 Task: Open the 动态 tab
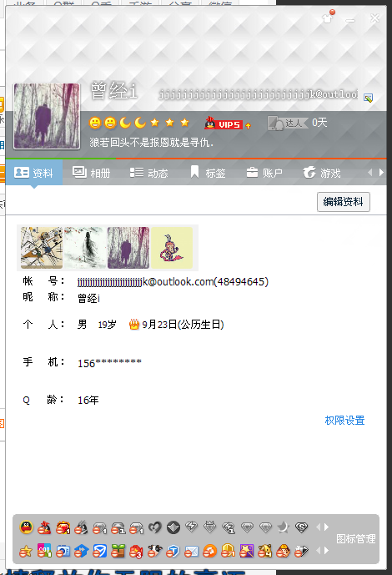coord(149,173)
